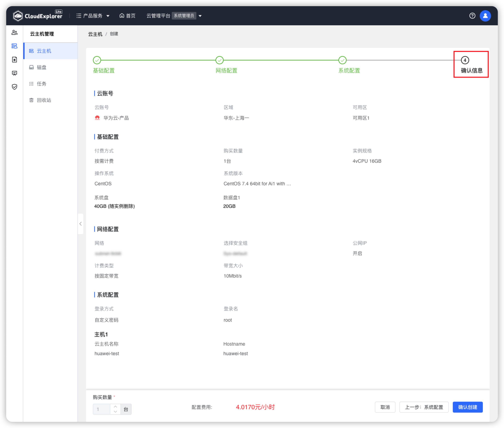Click the 云主机 breadcrumb link
504x428 pixels.
(x=95, y=34)
